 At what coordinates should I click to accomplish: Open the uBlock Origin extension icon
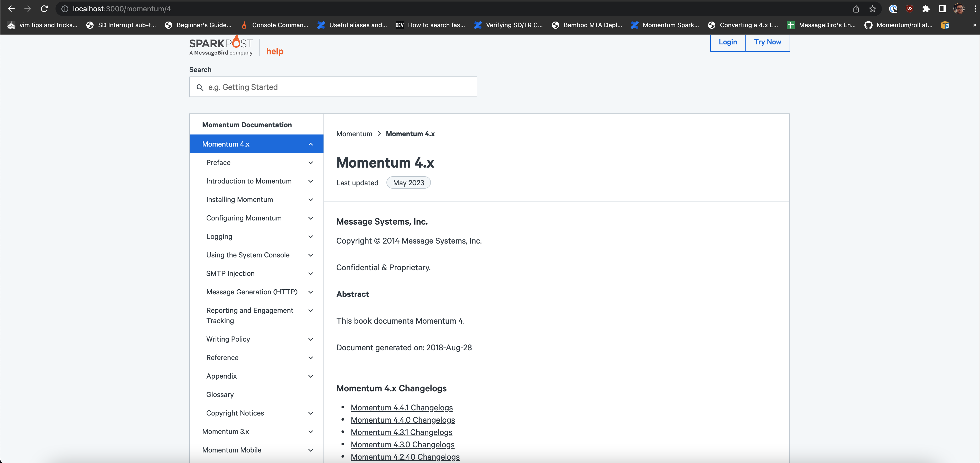[910, 9]
